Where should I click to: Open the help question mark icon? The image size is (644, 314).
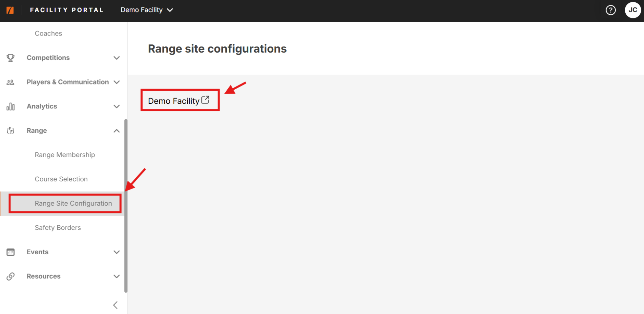[x=611, y=10]
